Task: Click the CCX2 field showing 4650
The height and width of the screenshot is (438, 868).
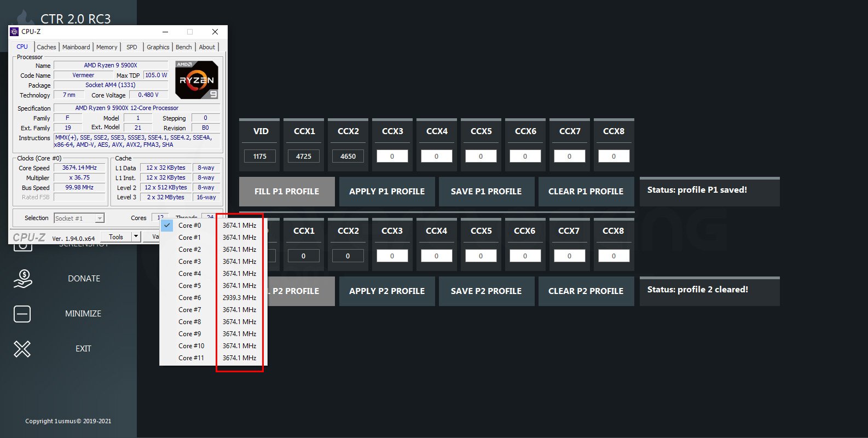Action: 348,156
